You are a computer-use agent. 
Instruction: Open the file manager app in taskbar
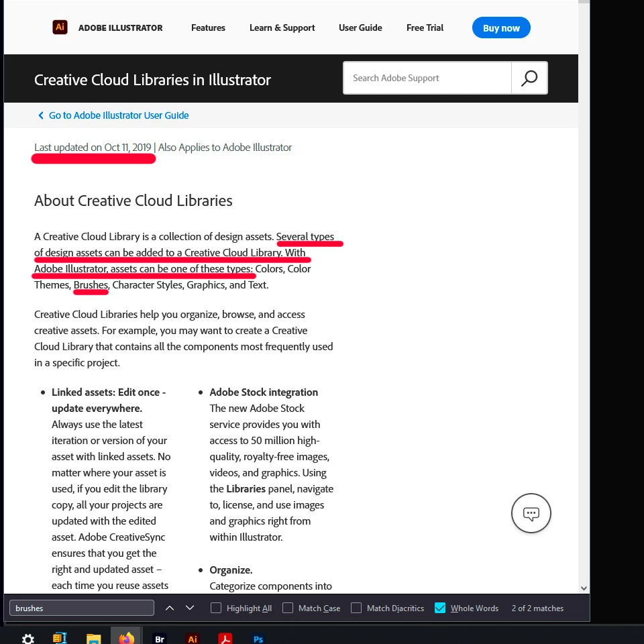click(60, 639)
